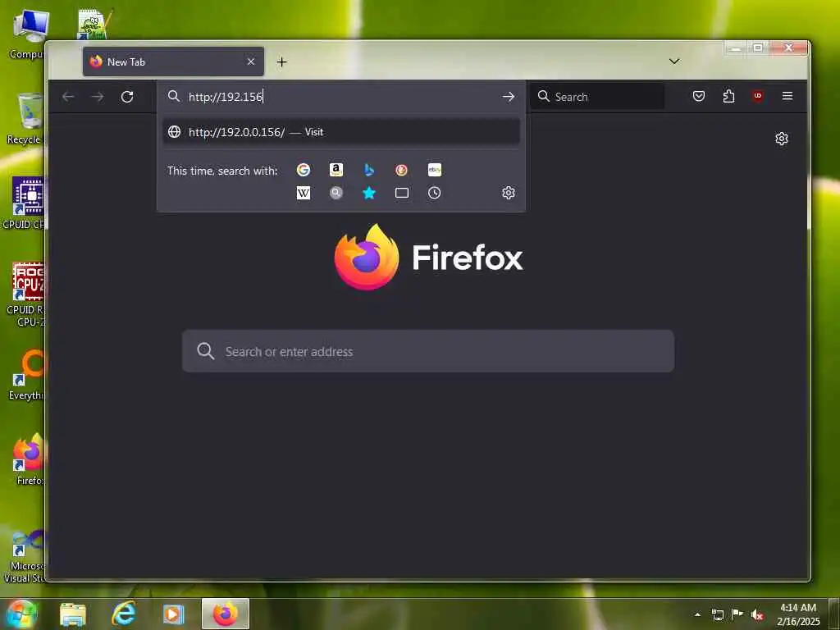Click the taskbar clock showing 4:14 AM
This screenshot has height=630, width=840.
point(798,614)
